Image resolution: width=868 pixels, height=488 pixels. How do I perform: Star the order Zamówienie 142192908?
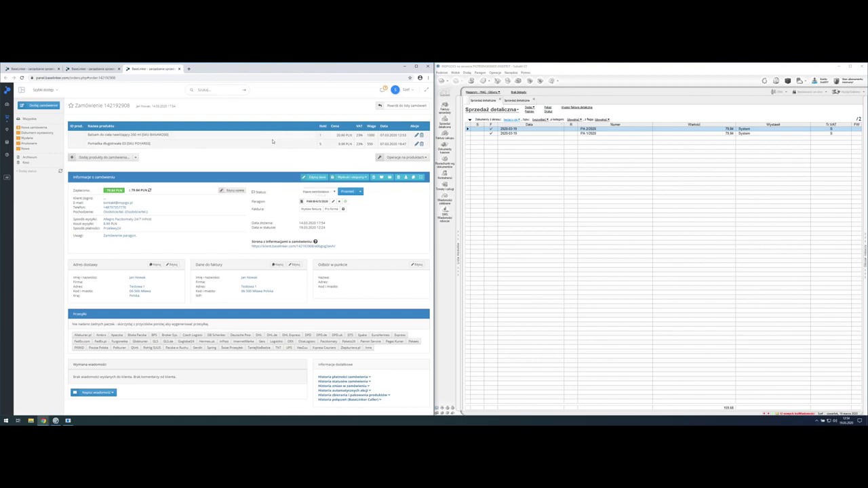(x=71, y=106)
